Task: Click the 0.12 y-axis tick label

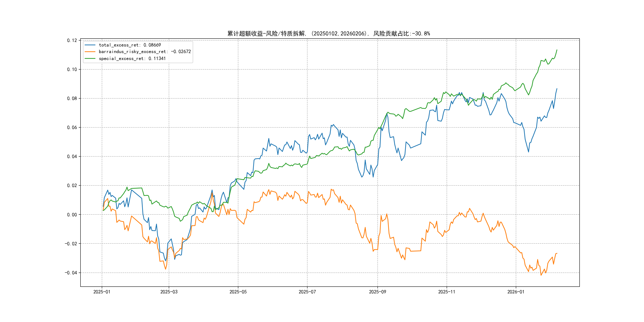Action: pyautogui.click(x=72, y=41)
